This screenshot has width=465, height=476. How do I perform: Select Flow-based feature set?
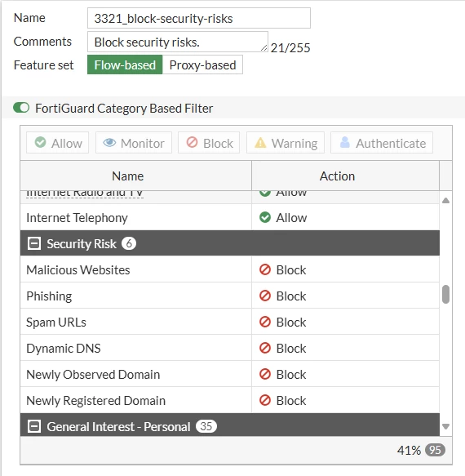tap(125, 65)
